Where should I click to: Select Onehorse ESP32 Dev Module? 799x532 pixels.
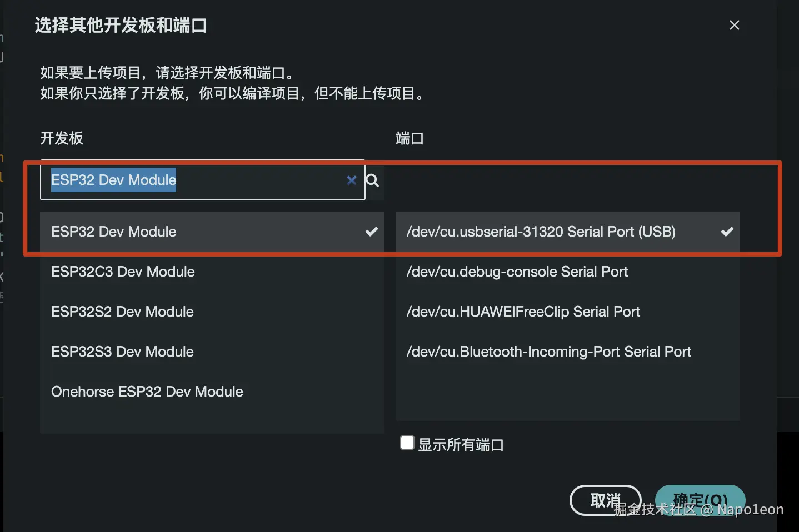(x=147, y=392)
